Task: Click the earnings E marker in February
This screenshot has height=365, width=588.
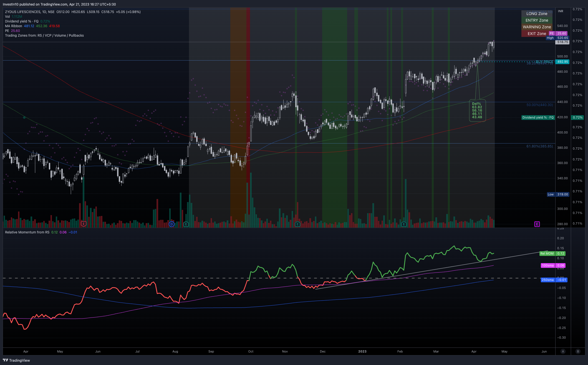Action: coord(404,224)
